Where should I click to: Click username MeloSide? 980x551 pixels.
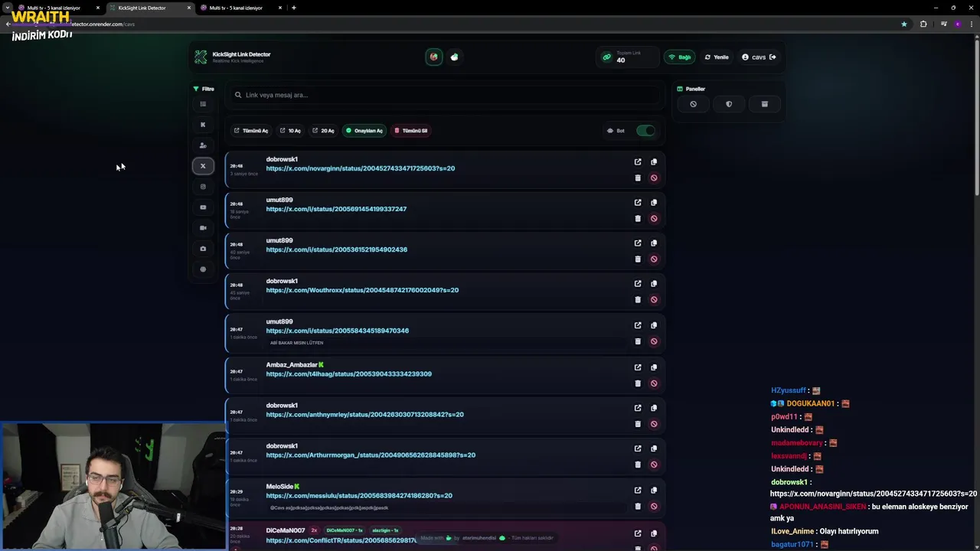[279, 487]
